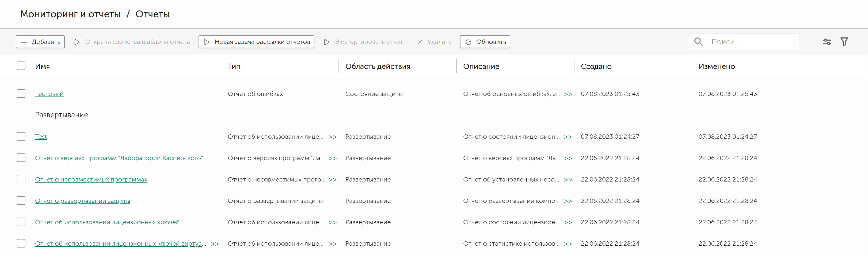Expand type for ключей виртуа... row
This screenshot has height=255, width=868.
(333, 244)
